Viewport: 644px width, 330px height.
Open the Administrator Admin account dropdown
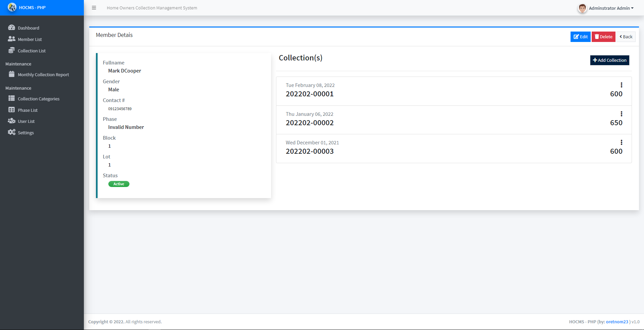(x=611, y=8)
